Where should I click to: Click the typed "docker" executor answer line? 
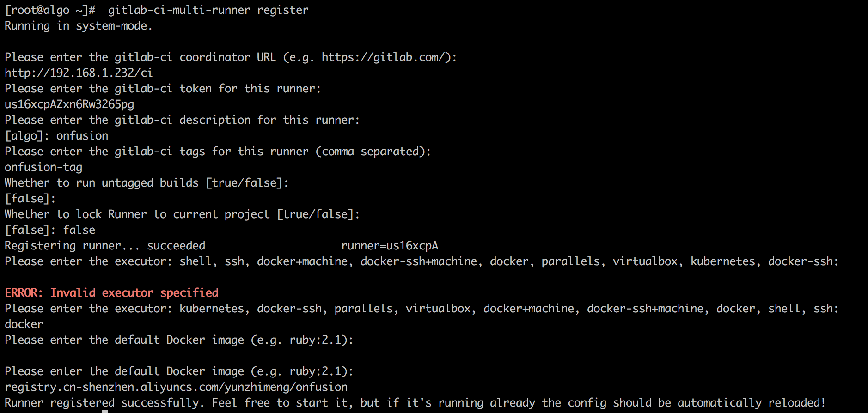click(24, 324)
